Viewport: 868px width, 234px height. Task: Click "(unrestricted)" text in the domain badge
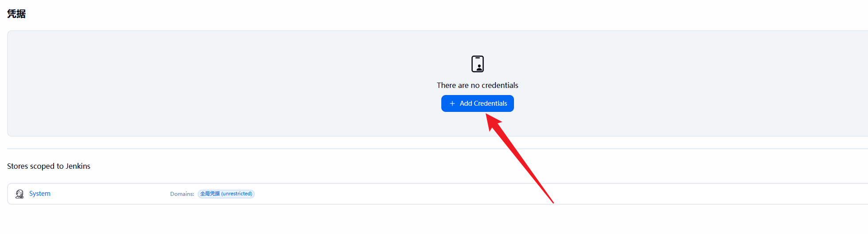point(237,194)
